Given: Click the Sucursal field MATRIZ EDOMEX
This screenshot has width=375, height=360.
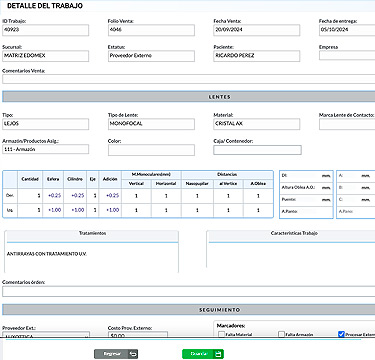Looking at the screenshot, I should (46, 56).
